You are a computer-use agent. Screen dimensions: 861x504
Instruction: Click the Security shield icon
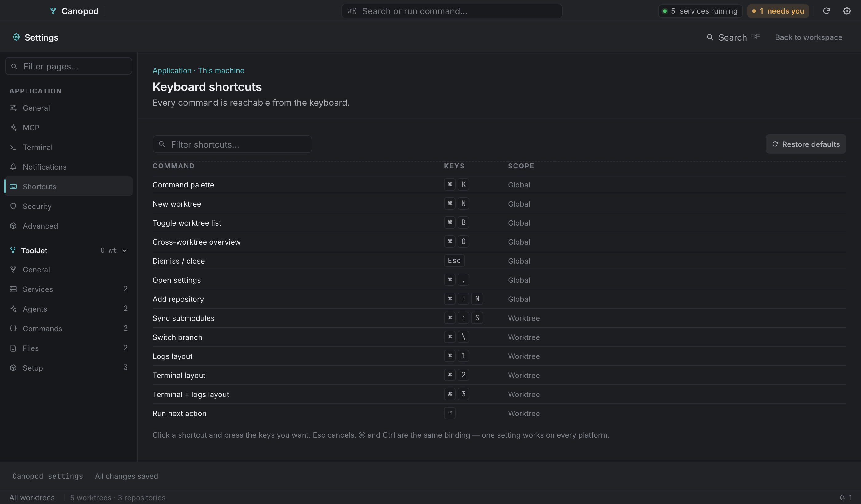[13, 206]
